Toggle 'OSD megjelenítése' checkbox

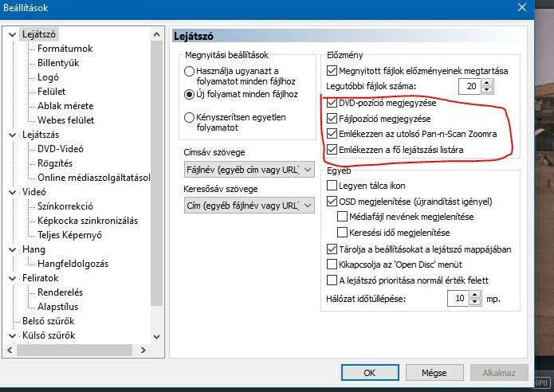[332, 202]
